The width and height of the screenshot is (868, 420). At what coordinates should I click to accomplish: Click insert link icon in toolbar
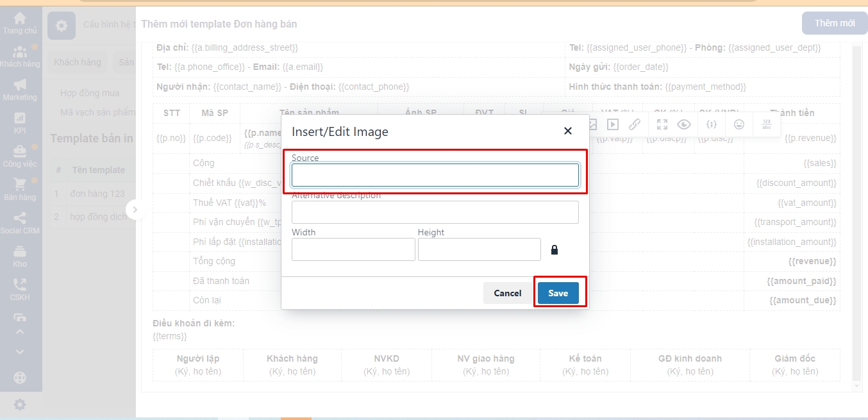635,124
